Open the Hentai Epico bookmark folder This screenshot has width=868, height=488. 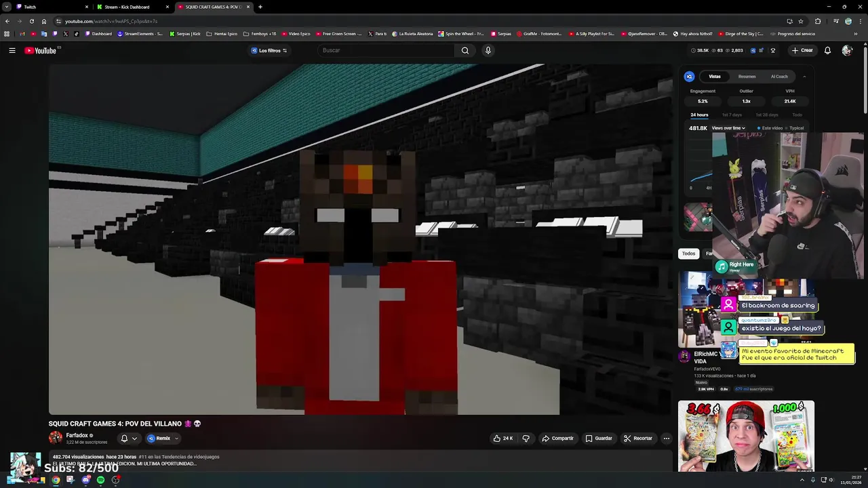(x=222, y=34)
